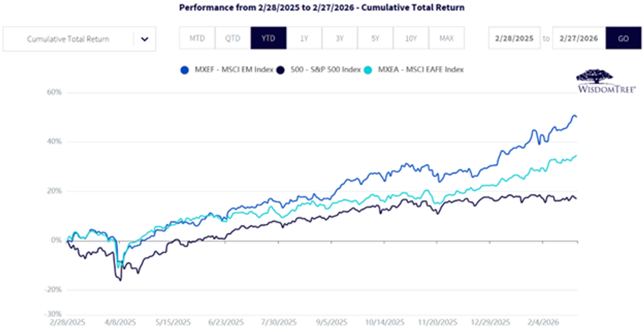This screenshot has height=332, width=644.
Task: Switch to the 3Y range tab
Action: tap(340, 39)
